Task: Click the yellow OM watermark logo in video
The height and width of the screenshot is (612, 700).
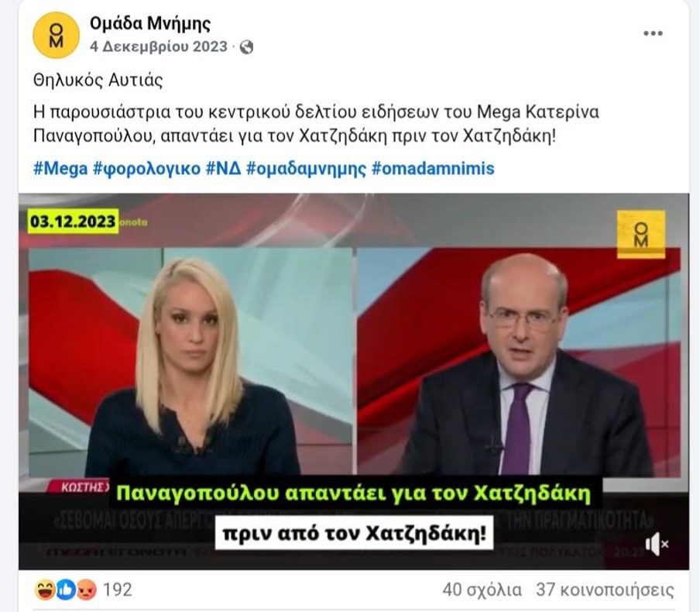Action: 641,235
